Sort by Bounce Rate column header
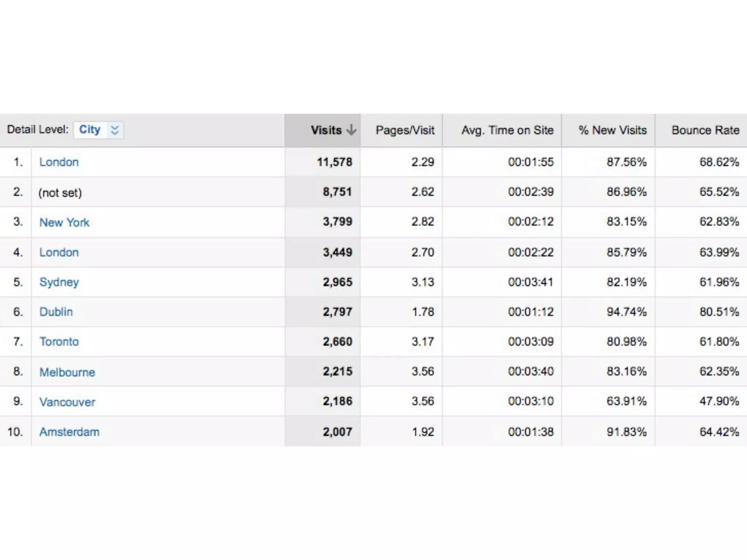The width and height of the screenshot is (747, 560). [705, 130]
